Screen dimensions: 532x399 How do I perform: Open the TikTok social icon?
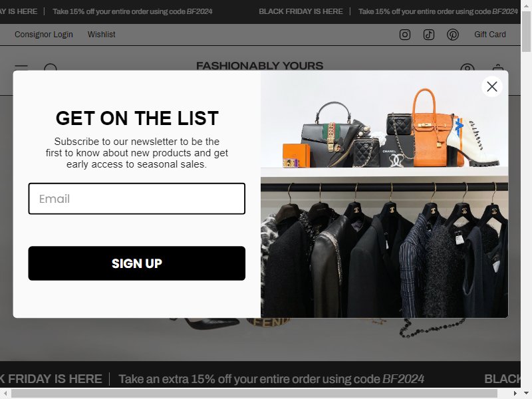click(x=428, y=35)
